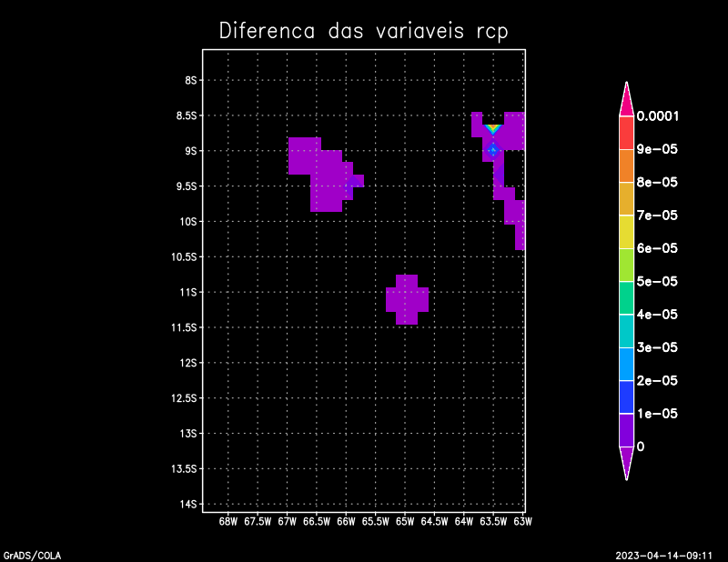Pick the orange colorbar segment below 9e-05
The image size is (728, 562).
[626, 166]
